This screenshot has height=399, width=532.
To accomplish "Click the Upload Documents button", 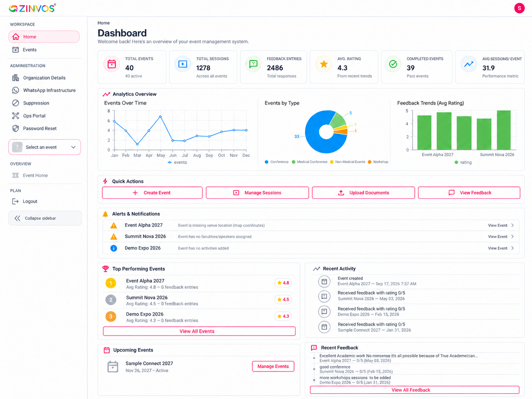I will 363,193.
